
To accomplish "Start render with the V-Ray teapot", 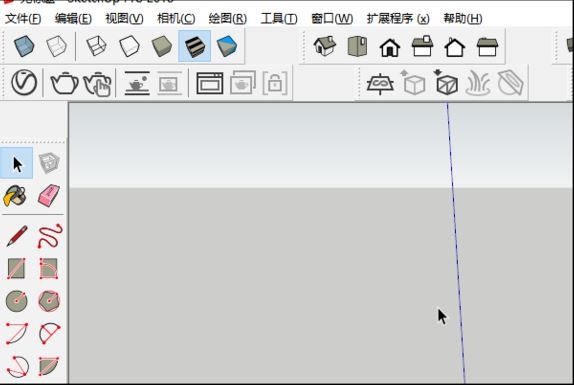I will point(64,83).
